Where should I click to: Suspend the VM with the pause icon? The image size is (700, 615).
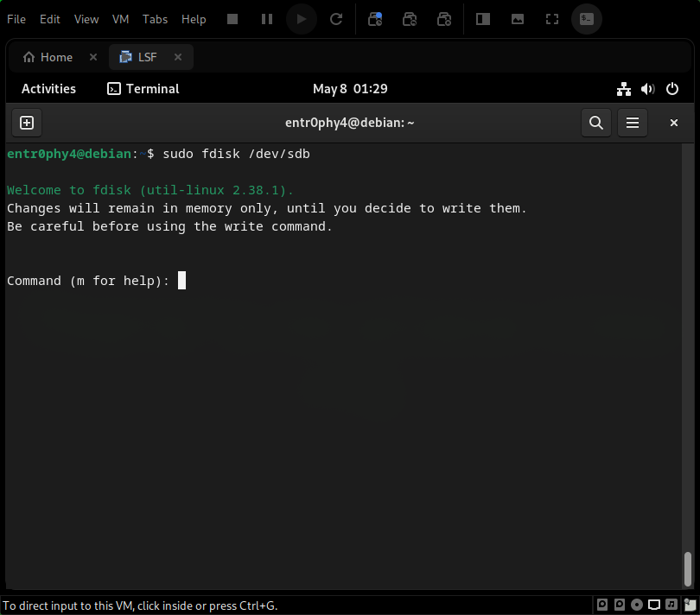tap(266, 18)
